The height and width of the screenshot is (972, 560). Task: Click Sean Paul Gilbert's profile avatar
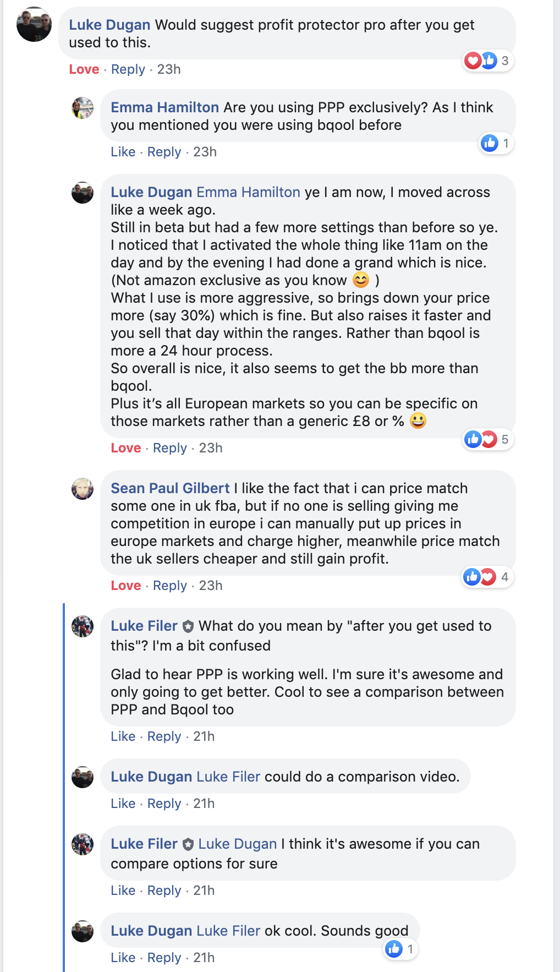click(x=83, y=489)
